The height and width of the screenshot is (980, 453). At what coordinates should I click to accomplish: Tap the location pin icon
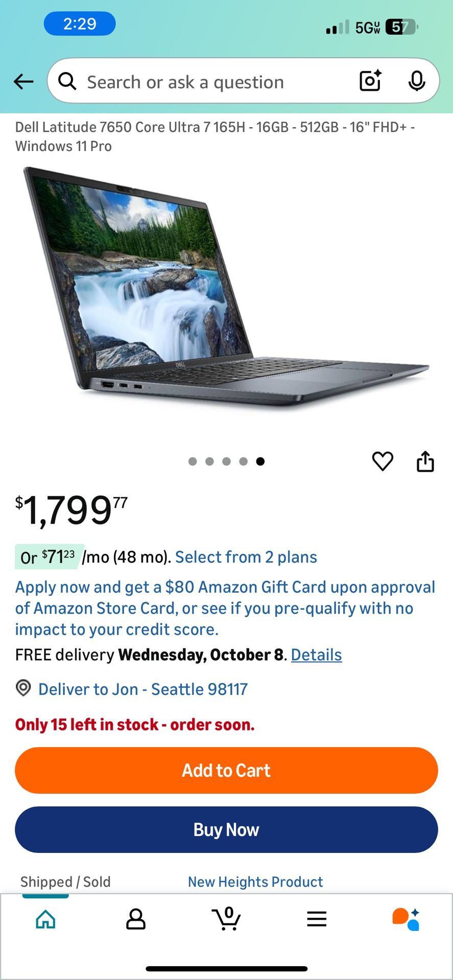coord(23,688)
